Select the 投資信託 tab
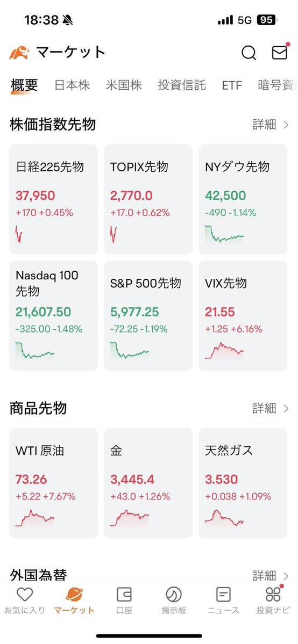The height and width of the screenshot is (644, 298). (x=181, y=85)
